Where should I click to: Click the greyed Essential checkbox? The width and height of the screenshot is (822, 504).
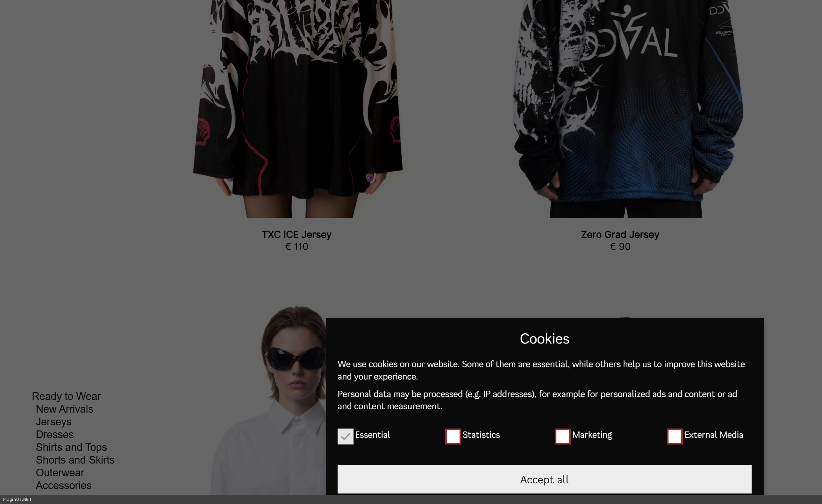[x=345, y=436]
